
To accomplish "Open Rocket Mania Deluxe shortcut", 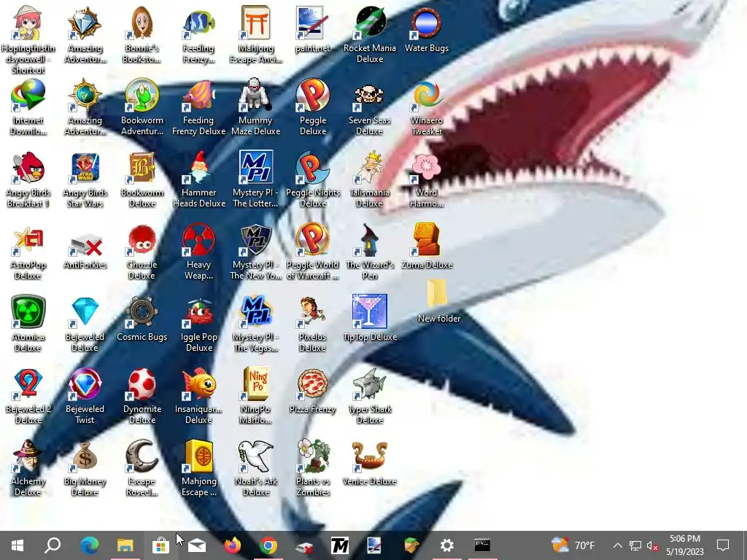I will (370, 23).
